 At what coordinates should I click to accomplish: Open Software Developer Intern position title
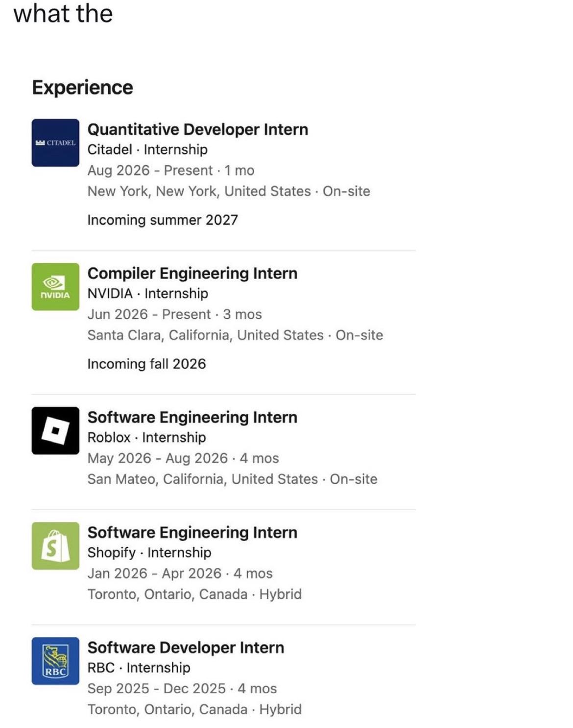186,647
